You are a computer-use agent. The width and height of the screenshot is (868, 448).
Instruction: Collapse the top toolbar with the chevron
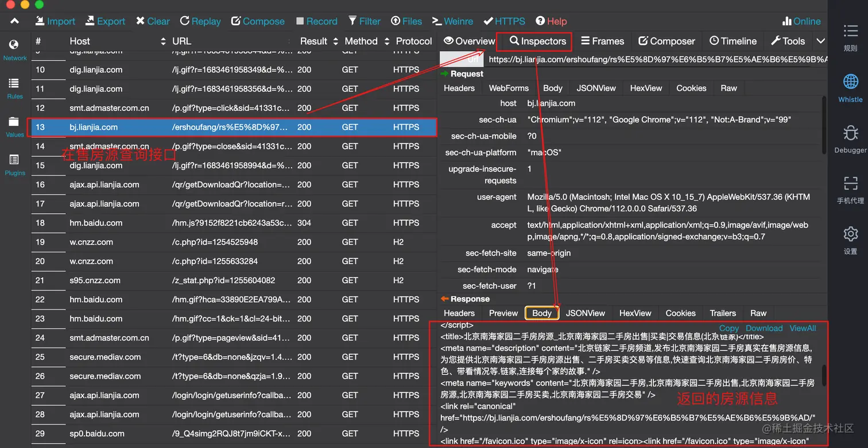point(15,21)
